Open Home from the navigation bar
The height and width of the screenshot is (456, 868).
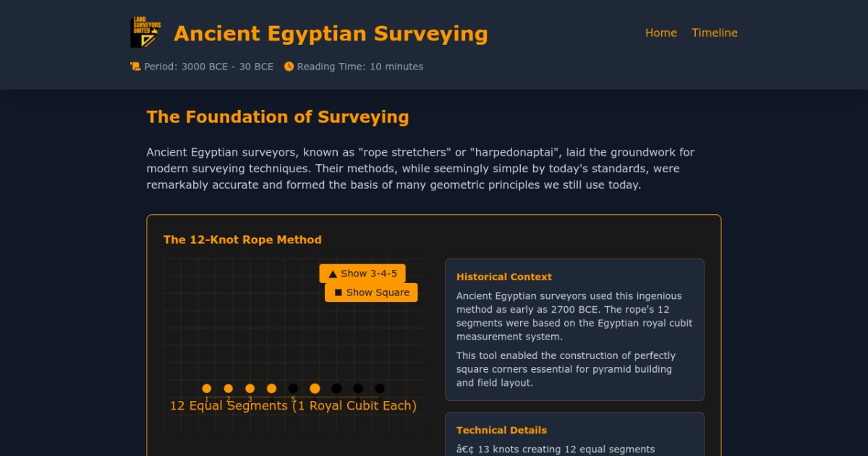[x=660, y=33]
